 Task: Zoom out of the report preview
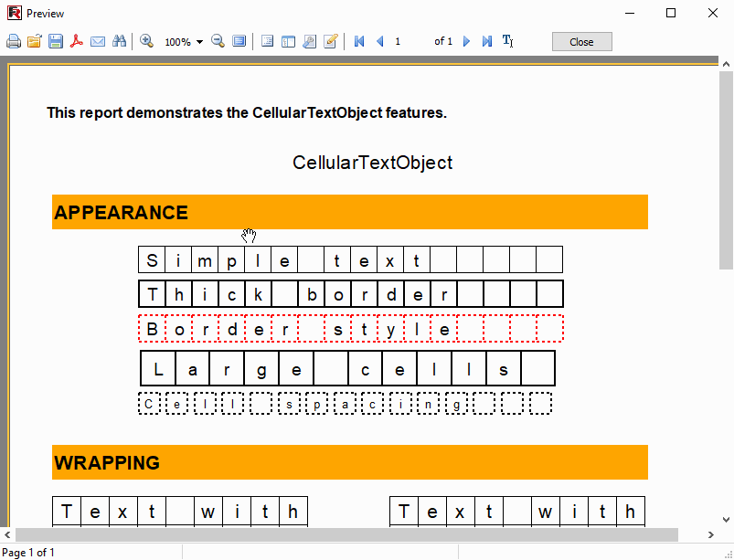coord(218,42)
